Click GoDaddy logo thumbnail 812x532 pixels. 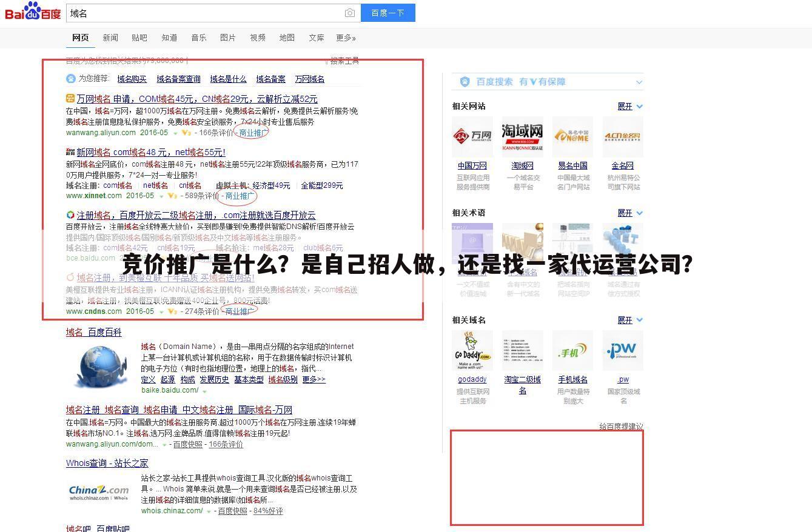click(x=472, y=350)
